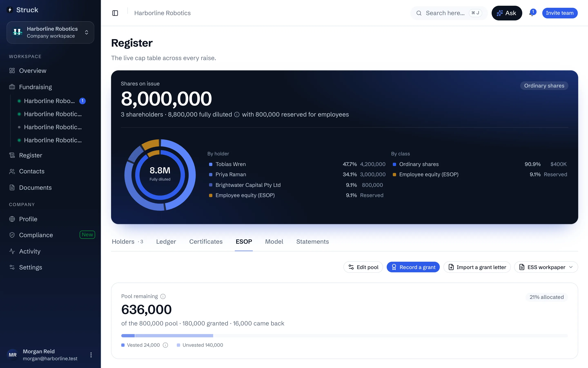Open the Model tab

click(x=274, y=242)
